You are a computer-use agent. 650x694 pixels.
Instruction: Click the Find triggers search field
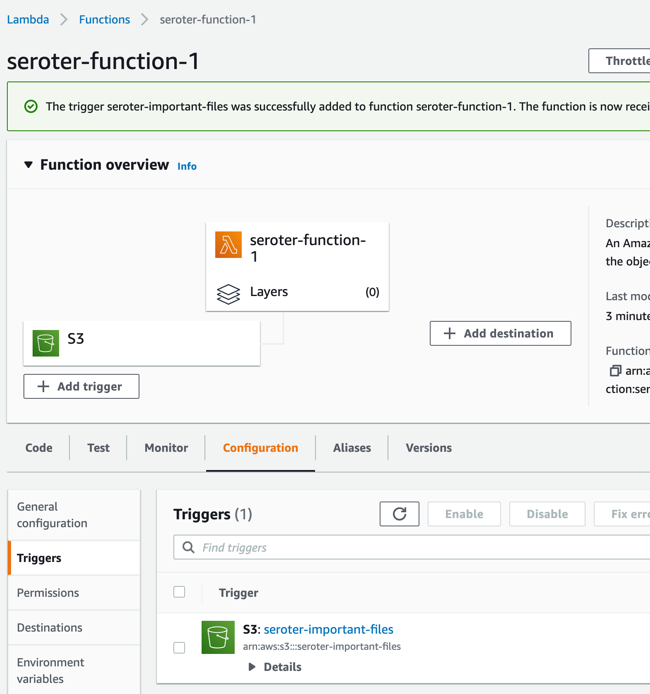coord(420,548)
